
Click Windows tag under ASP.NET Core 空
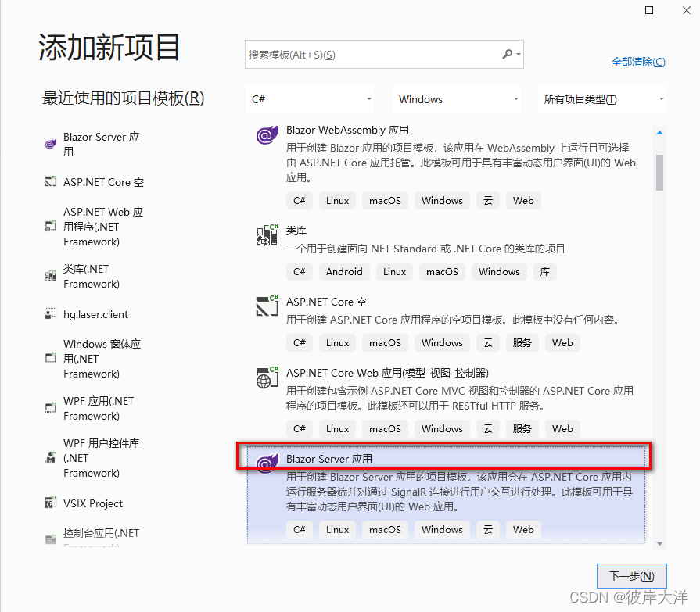[x=442, y=342]
